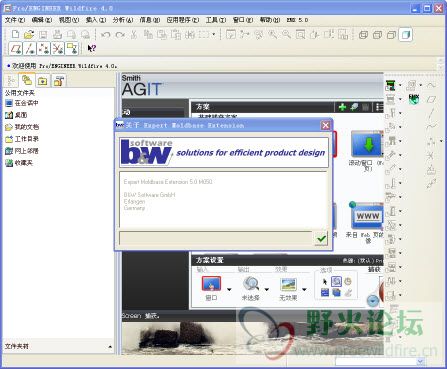Click the WWW web page capture icon

(x=366, y=216)
